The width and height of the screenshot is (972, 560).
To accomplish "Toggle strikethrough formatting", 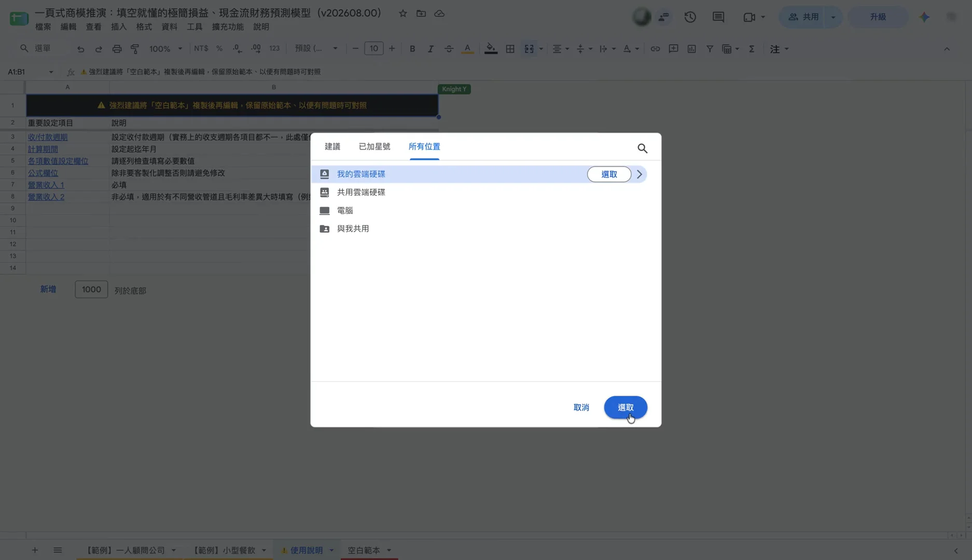I will click(x=449, y=49).
